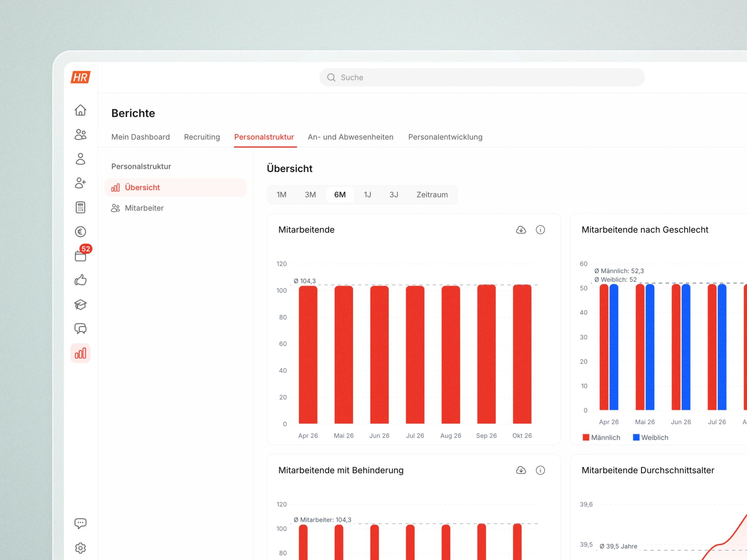
Task: Open the euro payroll icon
Action: tap(80, 231)
